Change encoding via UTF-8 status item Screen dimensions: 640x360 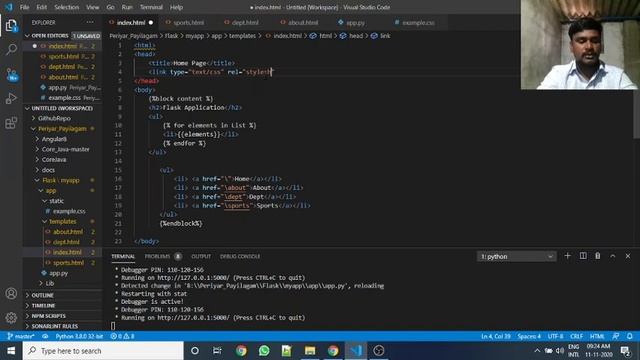point(556,336)
